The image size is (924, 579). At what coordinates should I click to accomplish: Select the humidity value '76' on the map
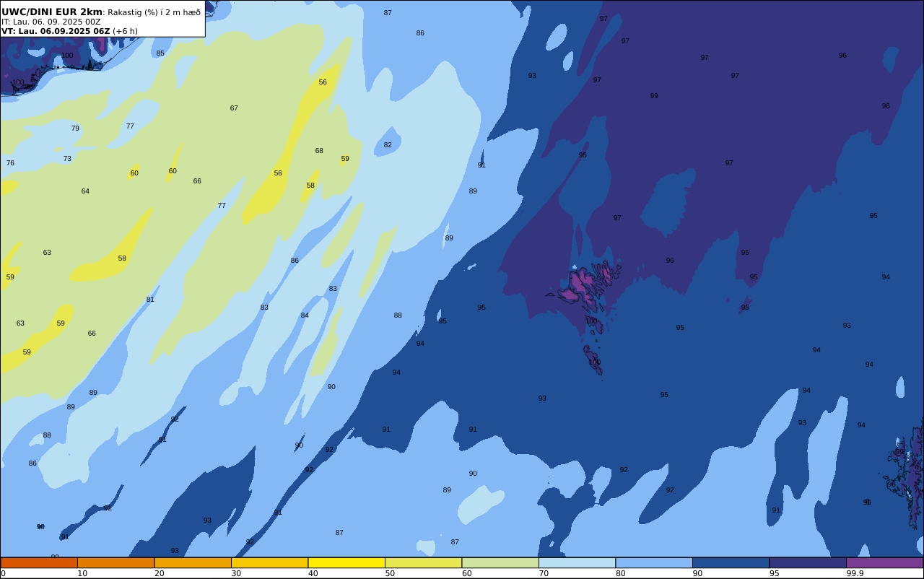pos(10,163)
